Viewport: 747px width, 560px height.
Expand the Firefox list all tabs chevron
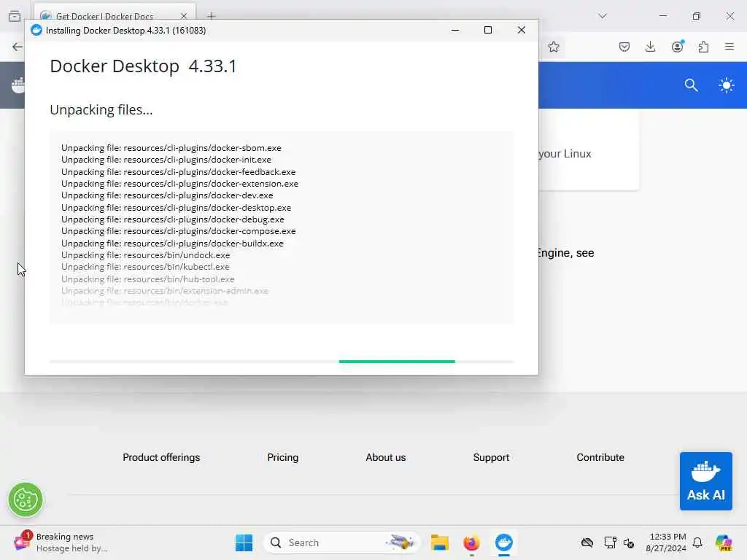click(602, 16)
